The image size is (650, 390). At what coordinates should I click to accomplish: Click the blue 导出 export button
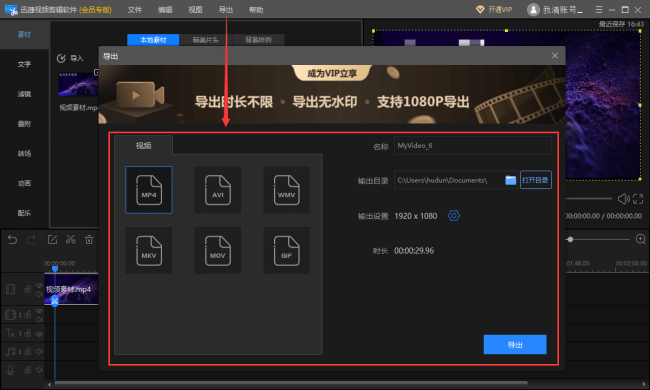tap(515, 344)
